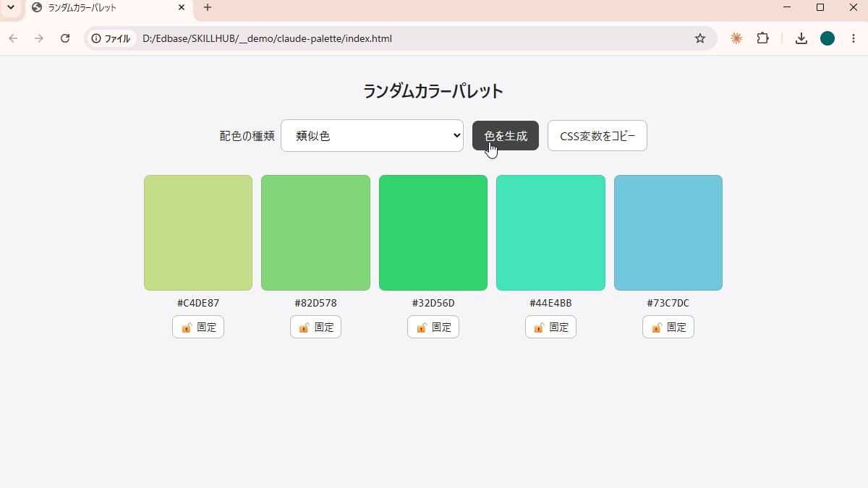This screenshot has width=868, height=488.
Task: Go forward with the browser forward arrow
Action: (x=39, y=38)
